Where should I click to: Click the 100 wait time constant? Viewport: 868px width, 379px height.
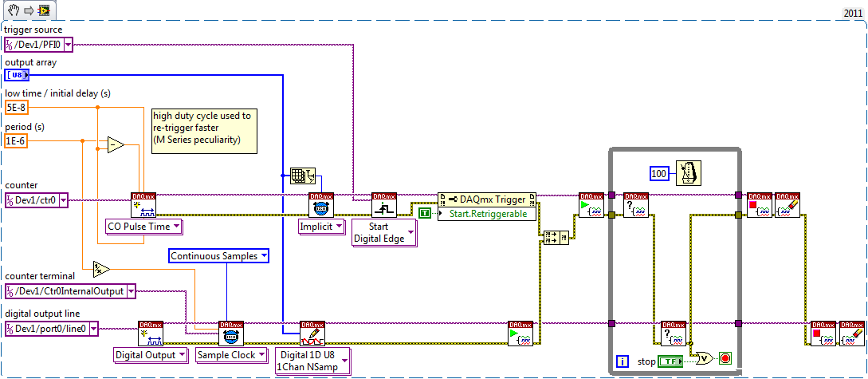click(659, 175)
